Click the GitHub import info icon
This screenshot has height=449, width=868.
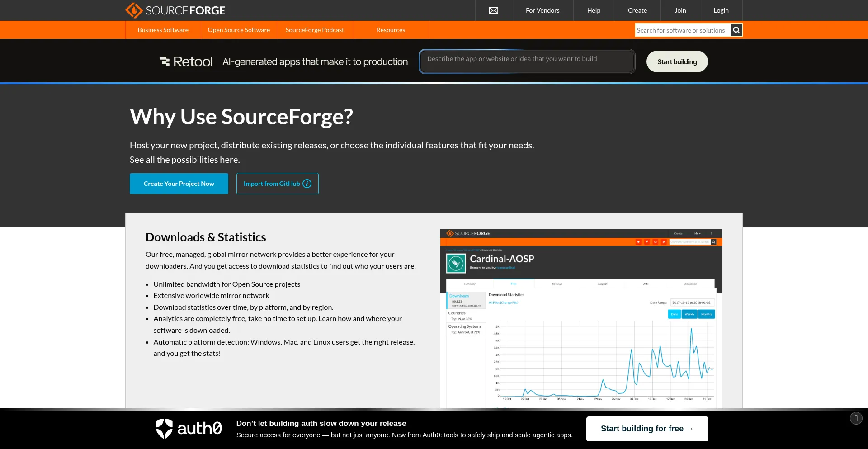coord(307,184)
